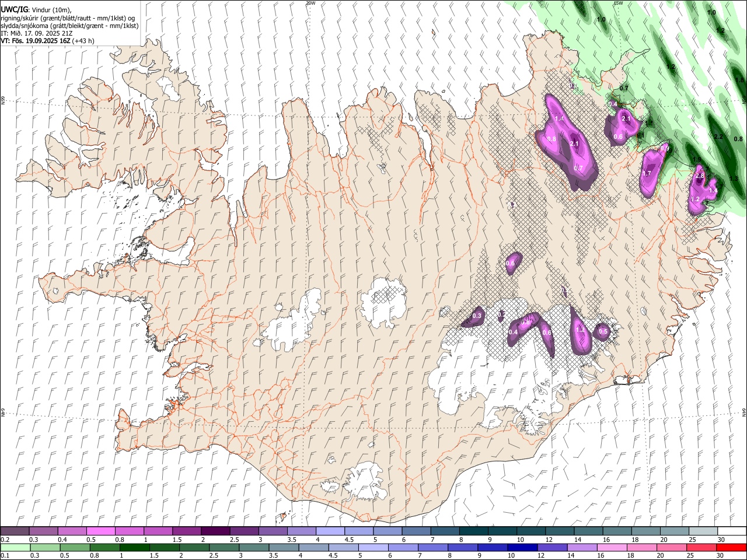The height and width of the screenshot is (560, 747).
Task: Click the '0.3' snowfall value on the map
Action: pos(477,316)
